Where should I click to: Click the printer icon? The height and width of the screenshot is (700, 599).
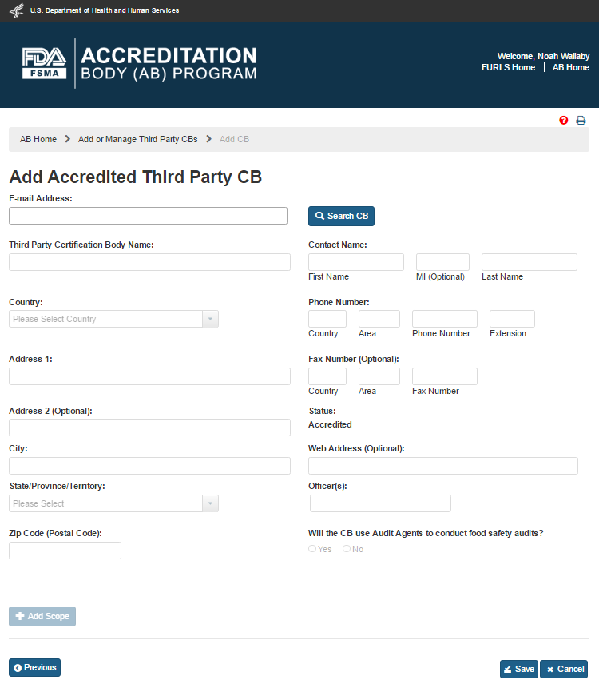[x=581, y=121]
